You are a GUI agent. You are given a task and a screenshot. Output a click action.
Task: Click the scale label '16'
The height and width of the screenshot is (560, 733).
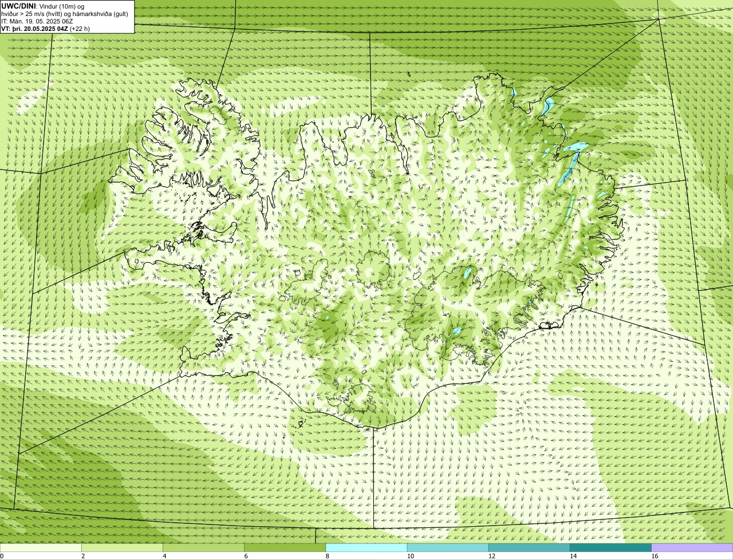pos(655,556)
